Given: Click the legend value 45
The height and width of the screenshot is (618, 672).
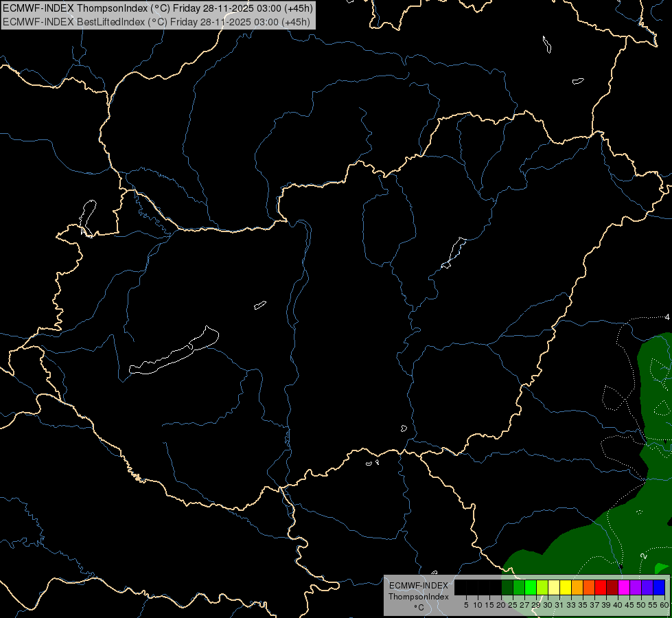Looking at the screenshot, I should (x=630, y=605).
